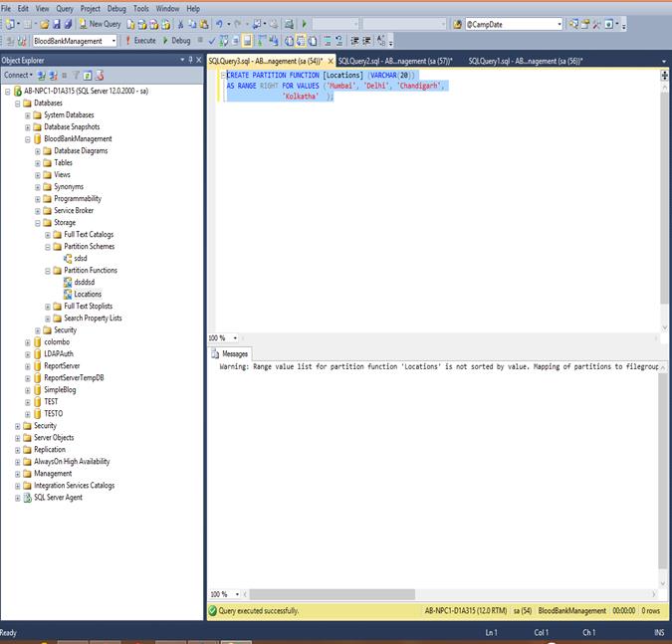This screenshot has width=672, height=644.
Task: Open the Query menu
Action: (x=64, y=8)
